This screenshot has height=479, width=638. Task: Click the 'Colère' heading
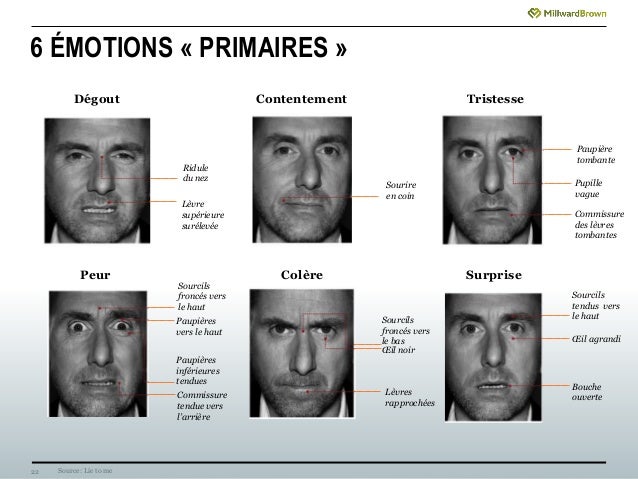(302, 275)
